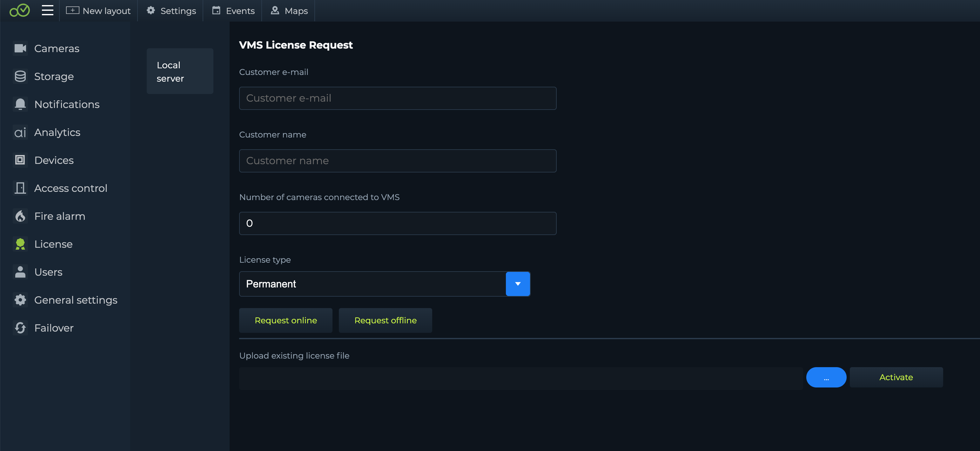This screenshot has height=451, width=980.
Task: Select Local server in the server list
Action: pyautogui.click(x=180, y=71)
